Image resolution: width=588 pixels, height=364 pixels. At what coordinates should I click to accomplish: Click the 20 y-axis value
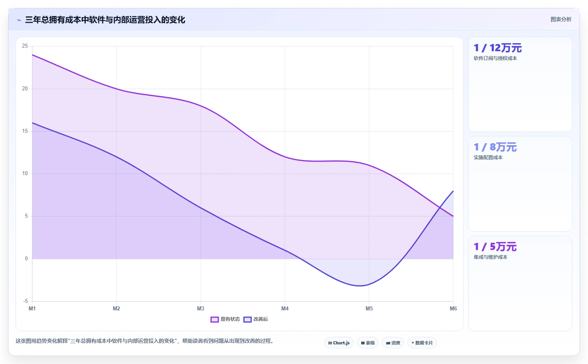point(25,89)
